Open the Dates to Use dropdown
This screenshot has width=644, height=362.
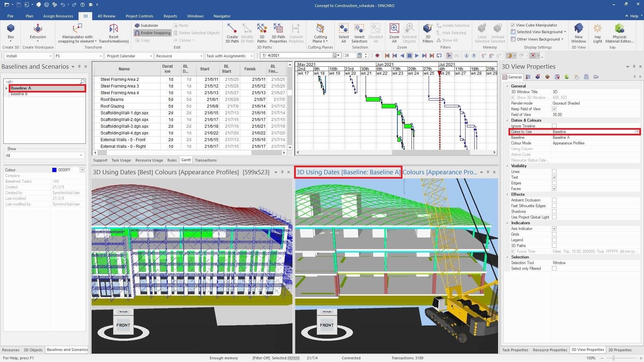tap(637, 132)
